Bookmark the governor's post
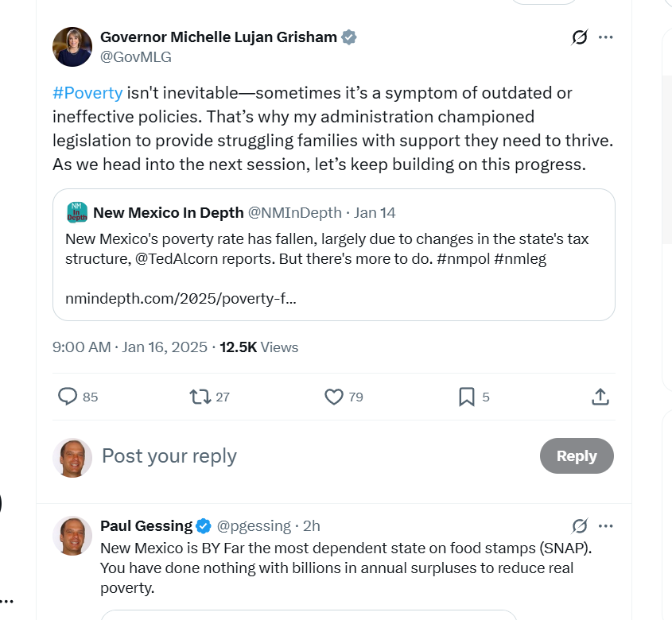This screenshot has width=672, height=620. [467, 396]
